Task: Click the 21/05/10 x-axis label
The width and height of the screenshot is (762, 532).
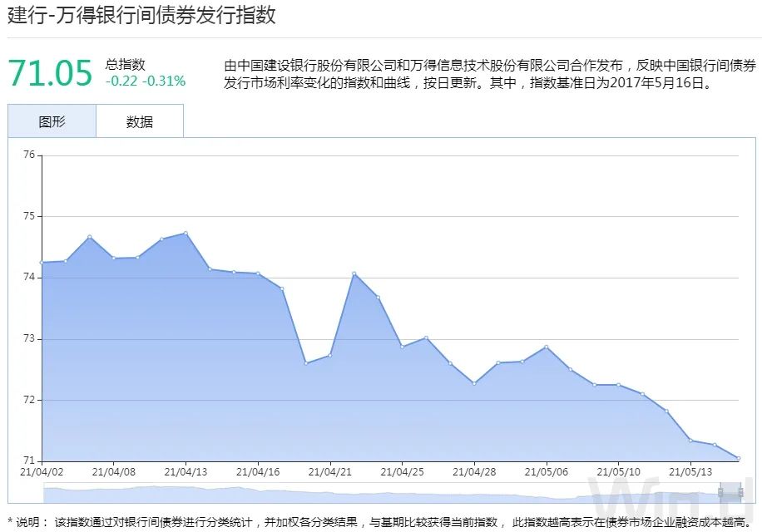Action: tap(618, 472)
